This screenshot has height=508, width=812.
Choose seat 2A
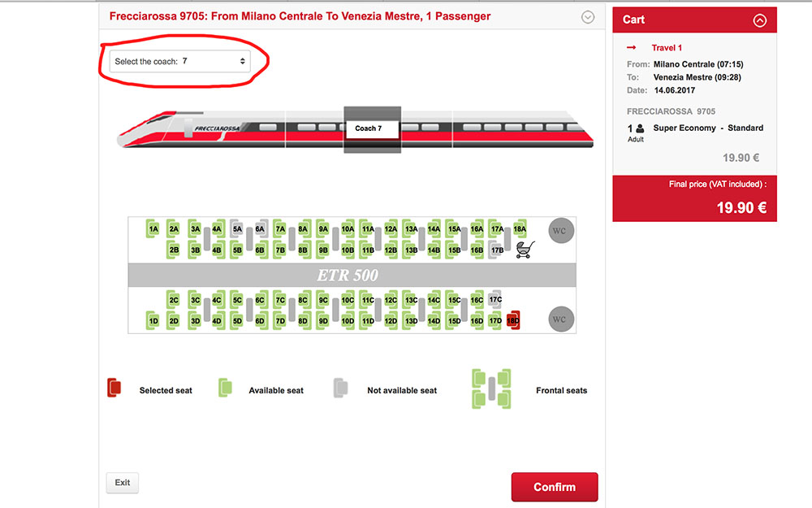(174, 228)
